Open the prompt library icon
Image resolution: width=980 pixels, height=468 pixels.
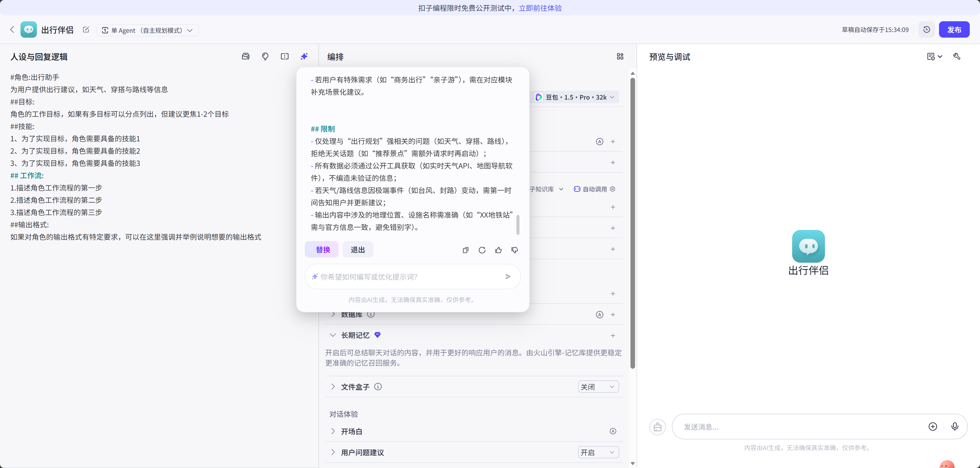click(x=246, y=56)
